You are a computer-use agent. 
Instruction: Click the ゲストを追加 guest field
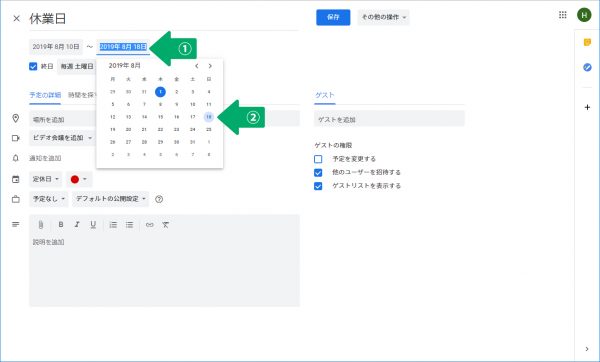coord(389,119)
